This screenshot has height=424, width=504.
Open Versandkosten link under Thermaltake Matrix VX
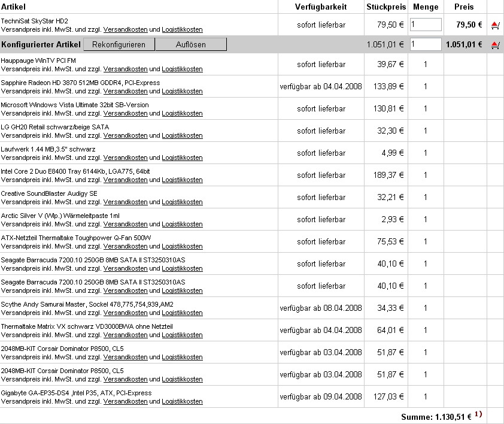pyautogui.click(x=125, y=335)
